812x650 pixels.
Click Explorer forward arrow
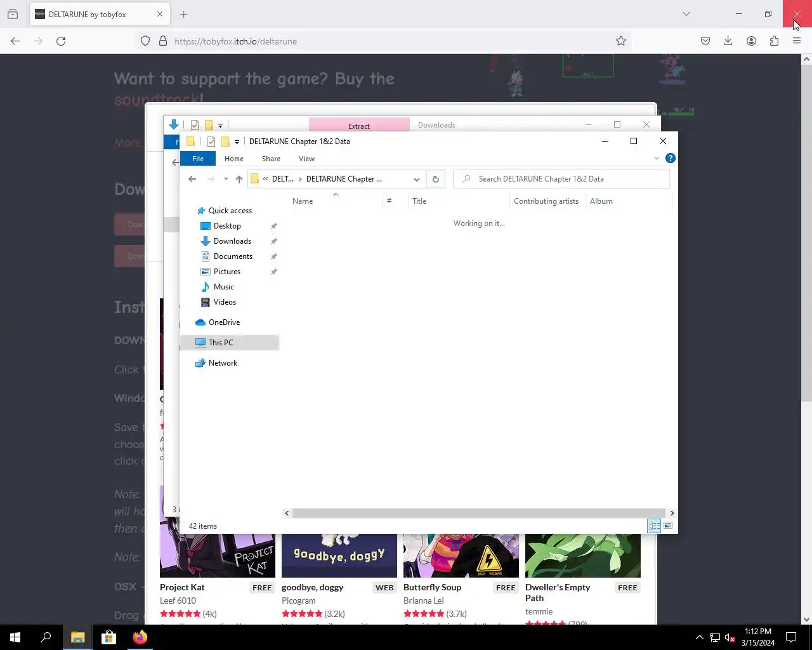[211, 179]
